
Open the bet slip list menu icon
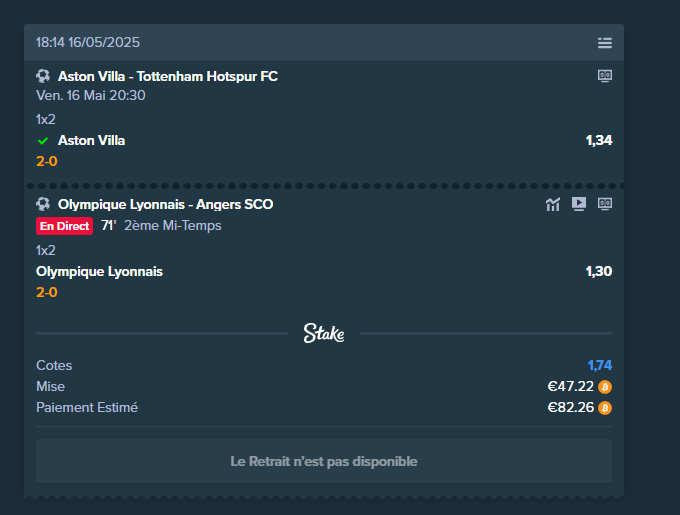coord(605,42)
